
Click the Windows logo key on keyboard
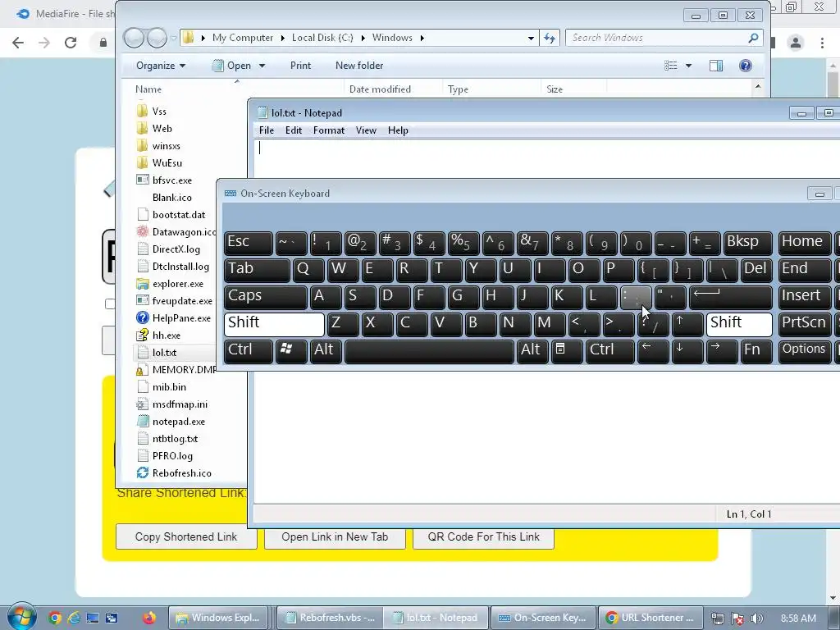coord(291,350)
